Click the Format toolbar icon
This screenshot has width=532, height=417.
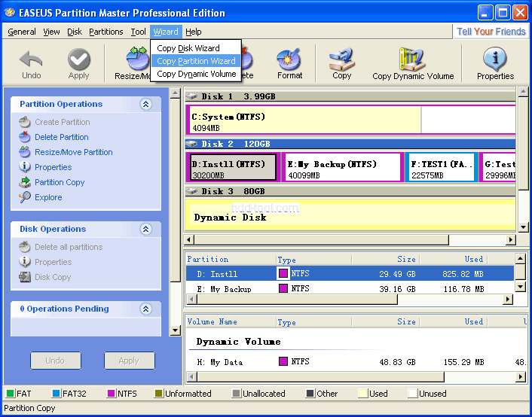(289, 59)
